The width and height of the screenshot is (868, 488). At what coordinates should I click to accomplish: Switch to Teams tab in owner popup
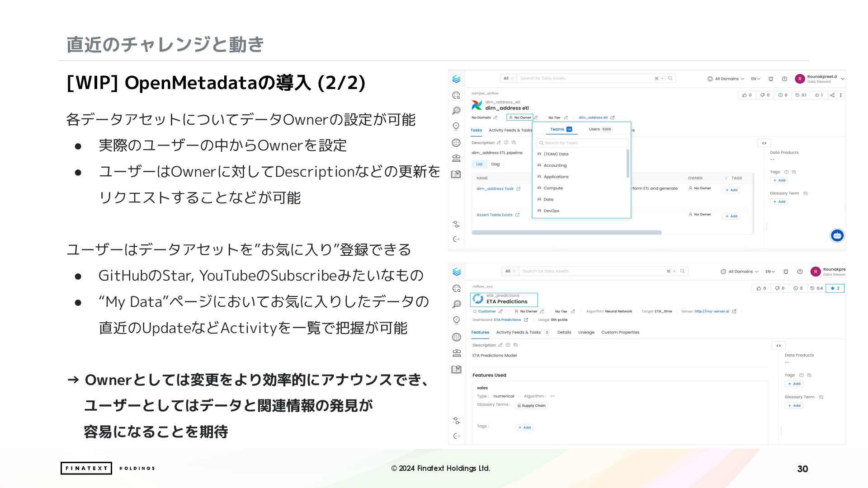click(x=561, y=129)
